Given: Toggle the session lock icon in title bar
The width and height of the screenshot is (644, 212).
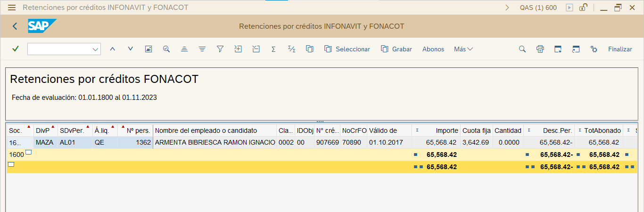Looking at the screenshot, I should (x=583, y=8).
